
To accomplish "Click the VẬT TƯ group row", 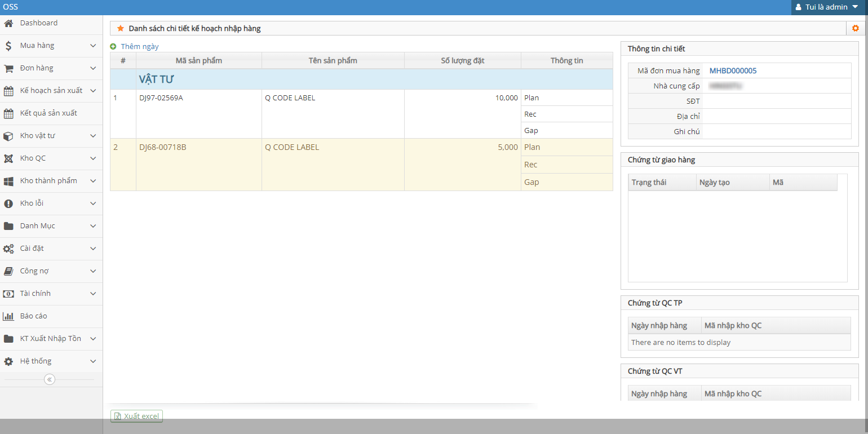I will coord(361,79).
